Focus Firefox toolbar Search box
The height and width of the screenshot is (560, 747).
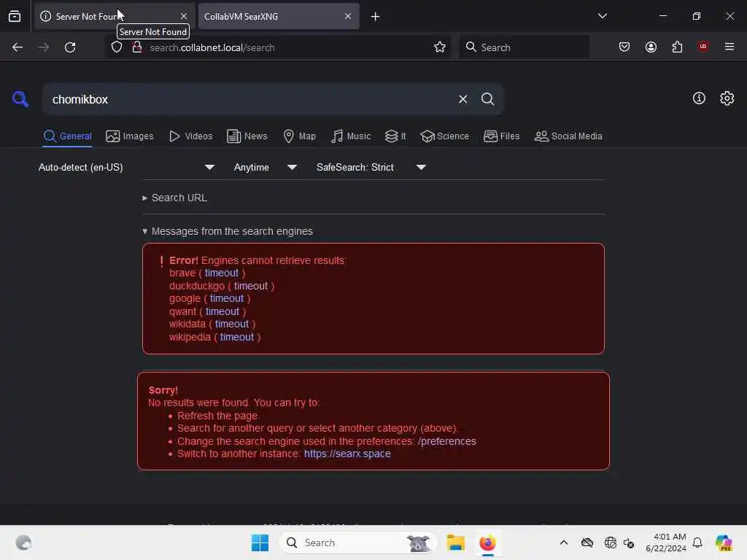click(x=524, y=47)
